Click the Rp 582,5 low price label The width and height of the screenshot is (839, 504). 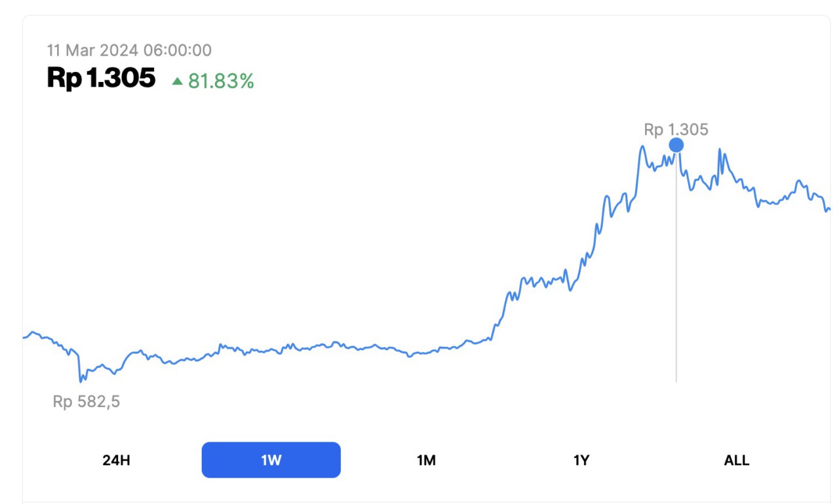(x=87, y=402)
